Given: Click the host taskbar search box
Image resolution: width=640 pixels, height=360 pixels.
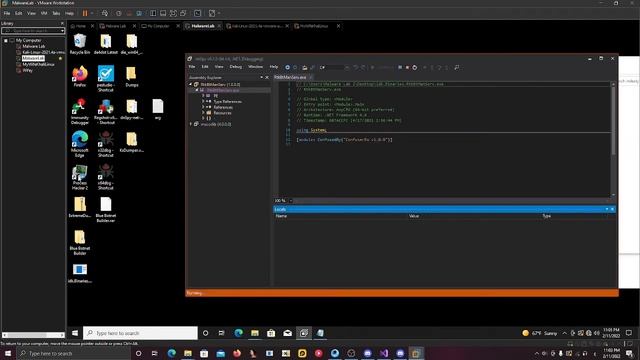Looking at the screenshot, I should click(x=73, y=353).
